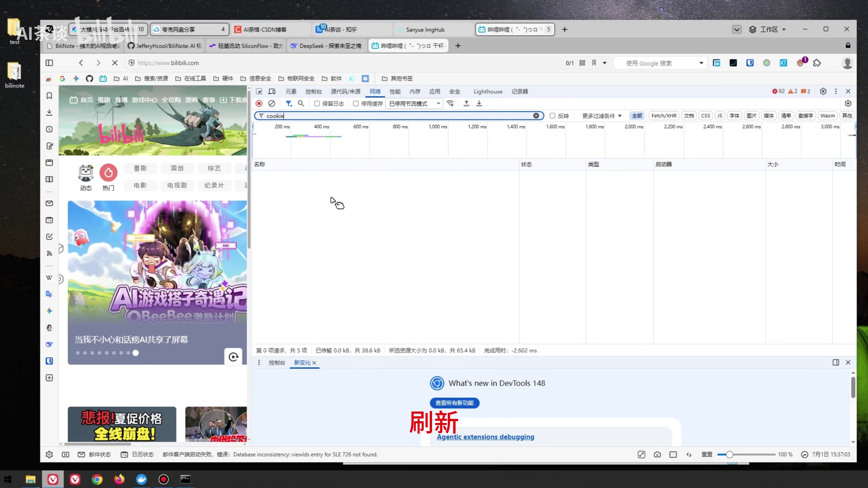868x488 pixels.
Task: Import a HAR file
Action: 467,103
